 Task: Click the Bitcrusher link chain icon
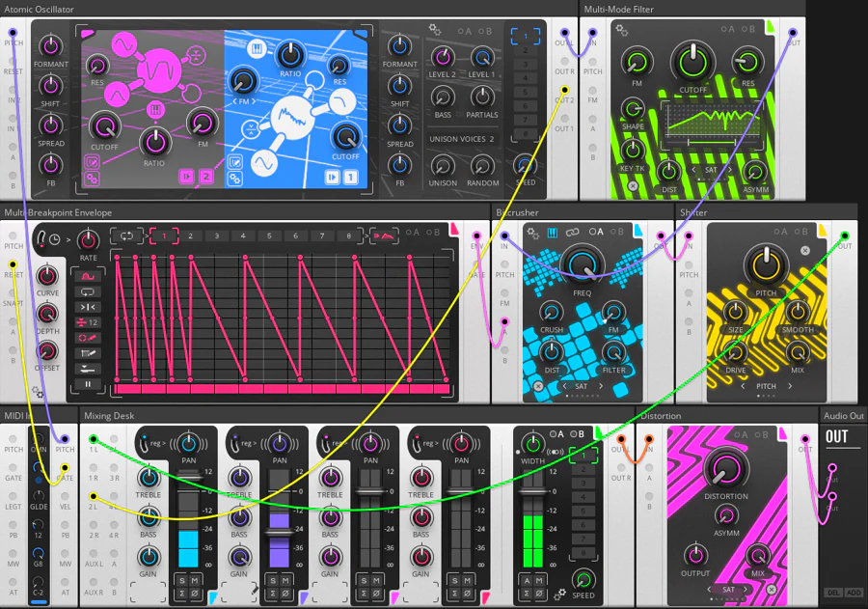pyautogui.click(x=572, y=233)
